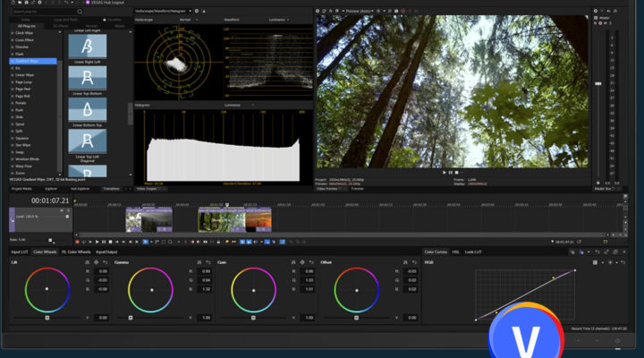This screenshot has width=644, height=358.
Task: Choose the Linear Bottom-Top preset thumbnail
Action: [x=87, y=109]
